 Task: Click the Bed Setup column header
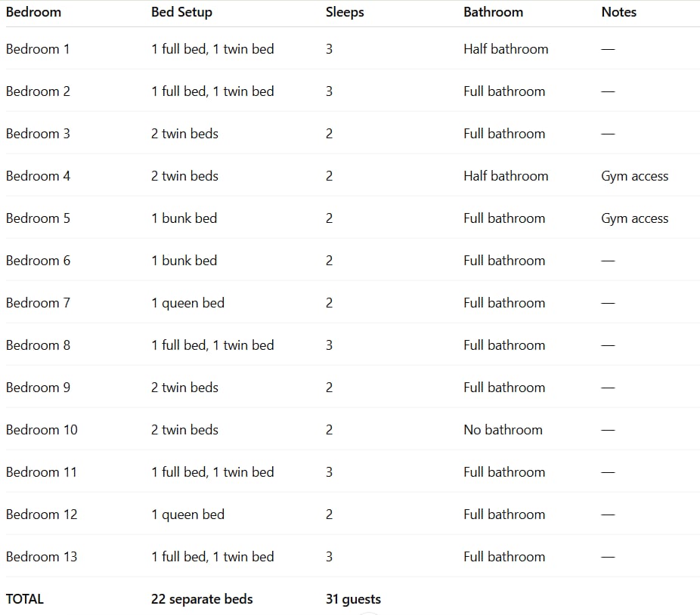[x=181, y=12]
